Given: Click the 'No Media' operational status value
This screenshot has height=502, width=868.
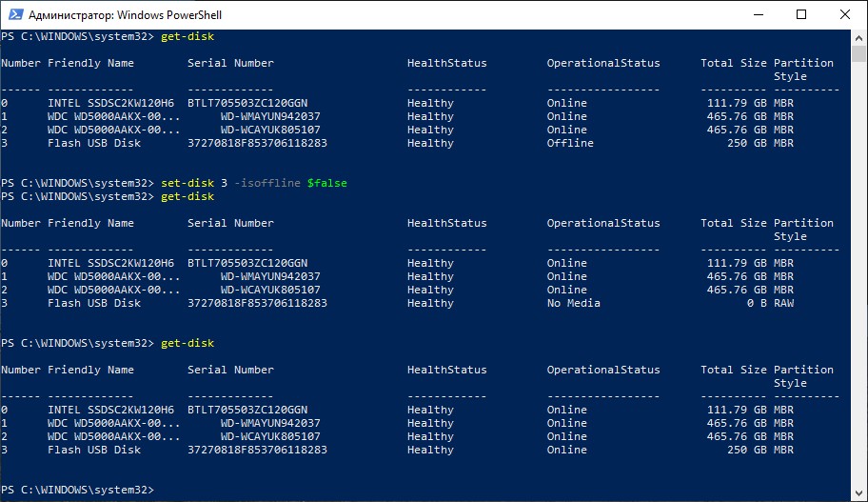Looking at the screenshot, I should tap(573, 303).
